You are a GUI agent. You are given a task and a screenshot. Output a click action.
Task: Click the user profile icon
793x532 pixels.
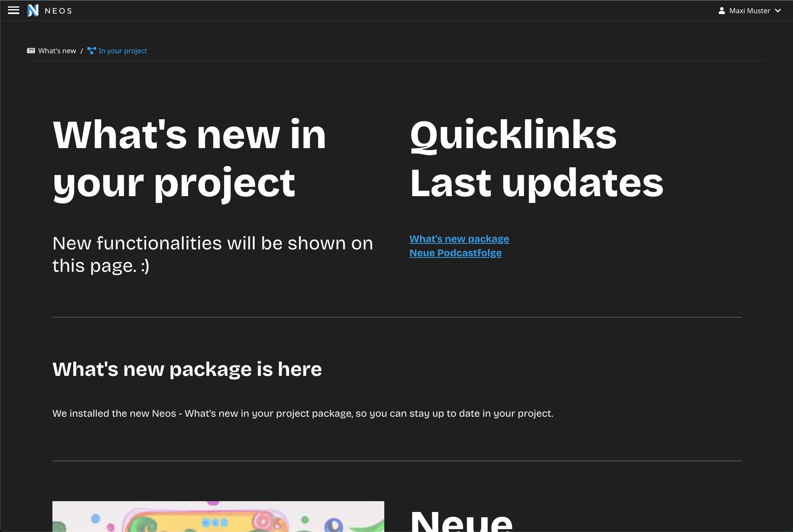coord(721,11)
